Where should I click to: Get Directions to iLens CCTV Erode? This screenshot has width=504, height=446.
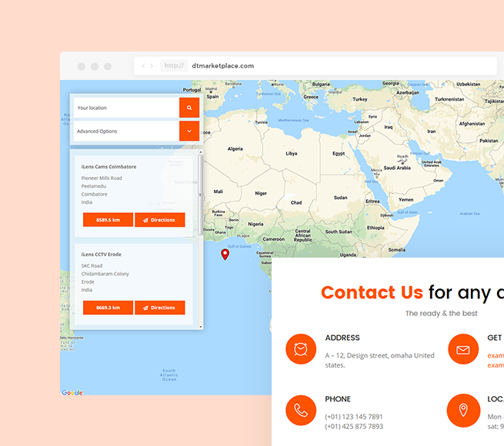[x=160, y=308]
